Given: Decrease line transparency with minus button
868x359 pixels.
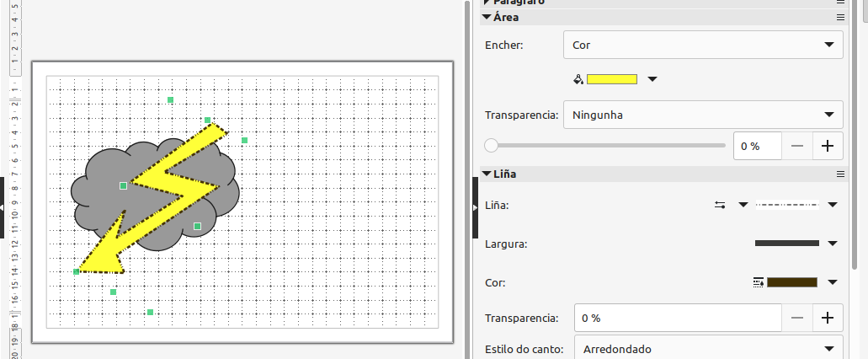Looking at the screenshot, I should click(797, 318).
